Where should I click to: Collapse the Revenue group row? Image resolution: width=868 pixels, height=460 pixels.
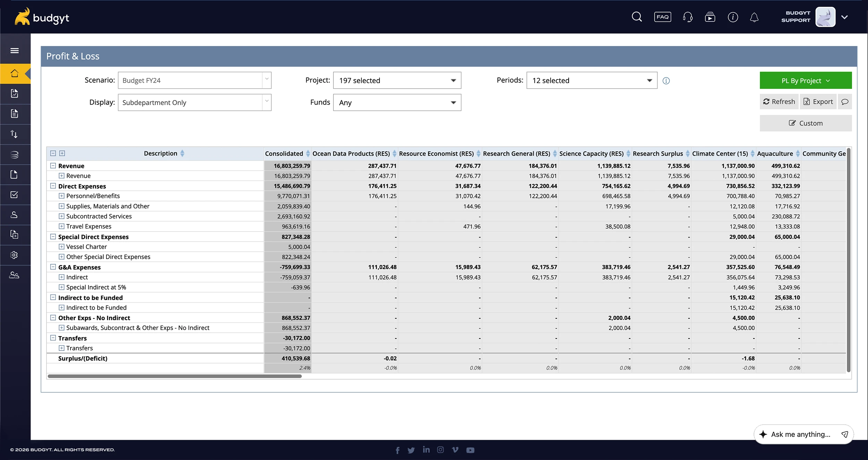pos(53,166)
